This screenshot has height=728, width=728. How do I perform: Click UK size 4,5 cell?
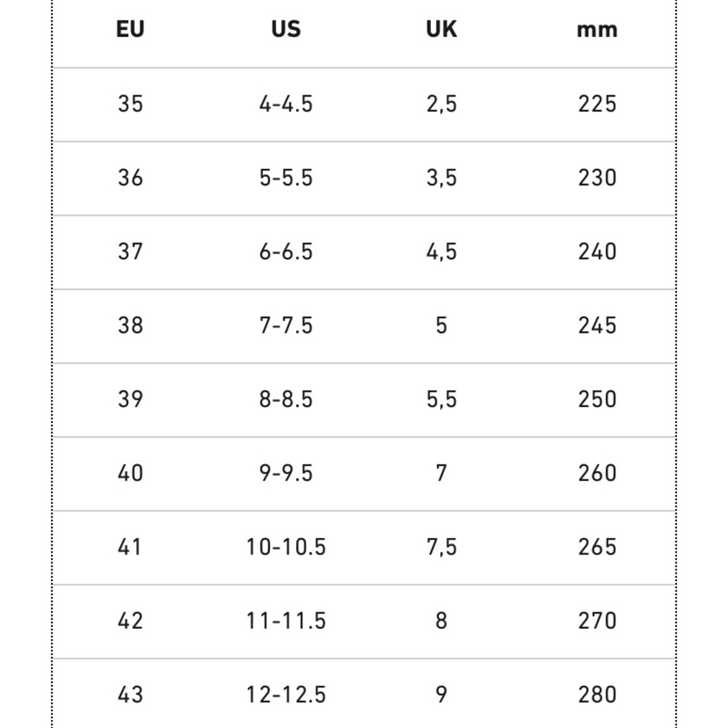point(442,252)
